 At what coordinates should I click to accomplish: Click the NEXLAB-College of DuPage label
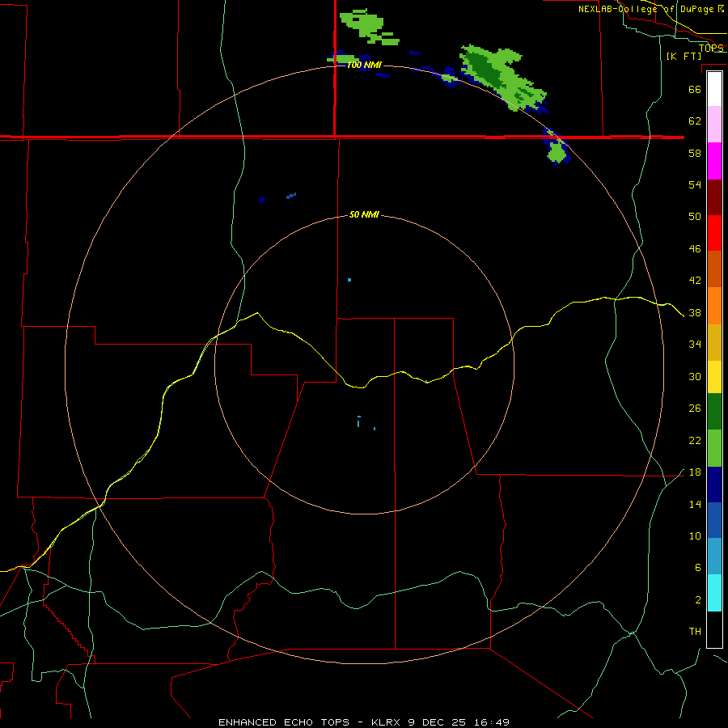(x=650, y=9)
